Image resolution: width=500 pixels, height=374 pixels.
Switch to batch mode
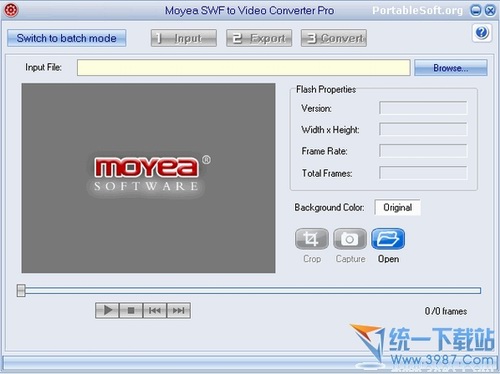tap(66, 38)
